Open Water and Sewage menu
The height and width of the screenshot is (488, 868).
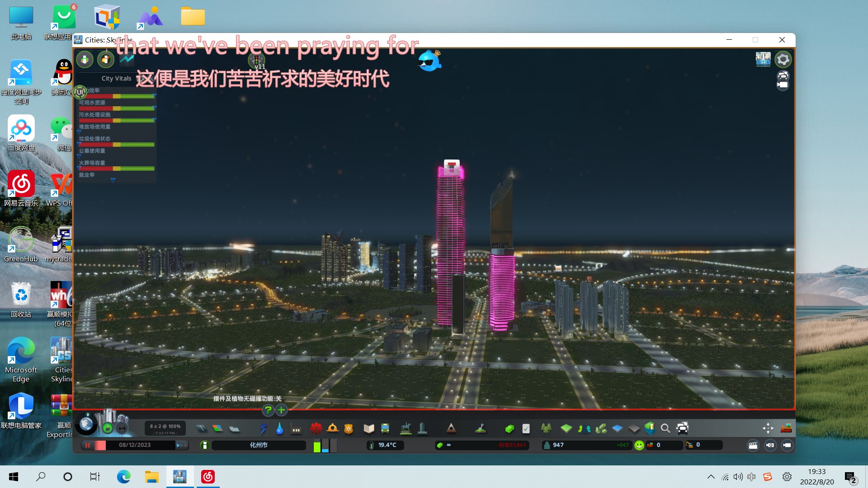point(279,428)
